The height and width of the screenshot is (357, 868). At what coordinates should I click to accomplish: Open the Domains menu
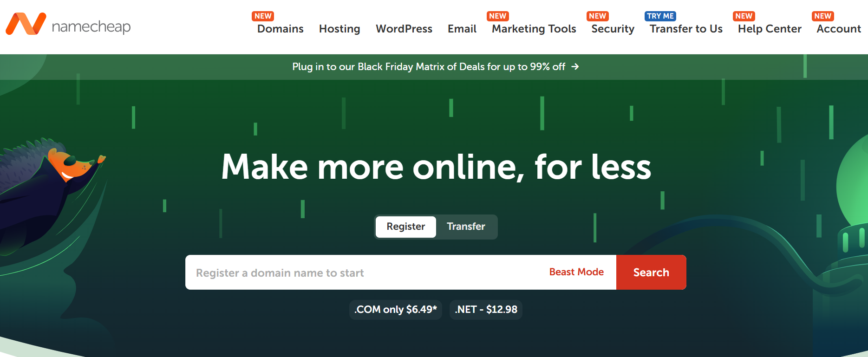point(281,29)
